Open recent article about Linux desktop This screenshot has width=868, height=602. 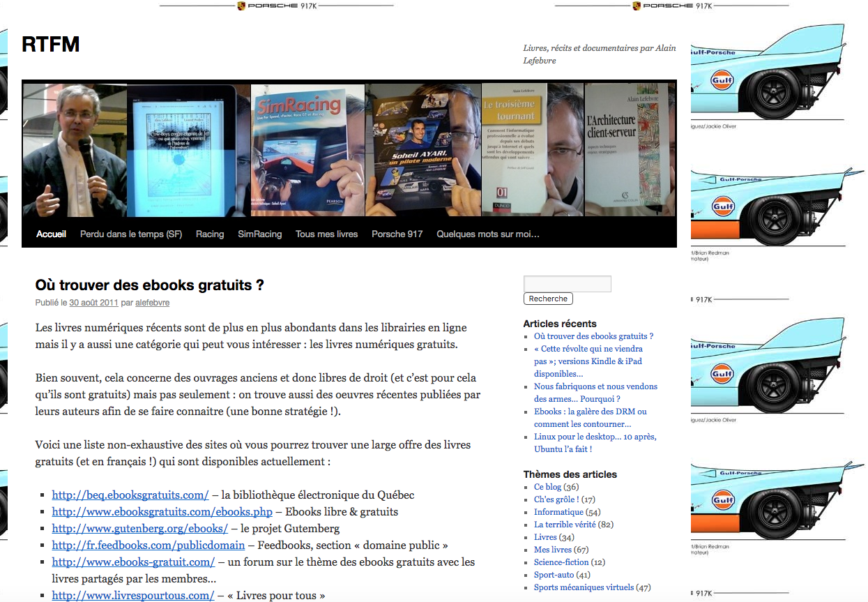click(x=595, y=443)
